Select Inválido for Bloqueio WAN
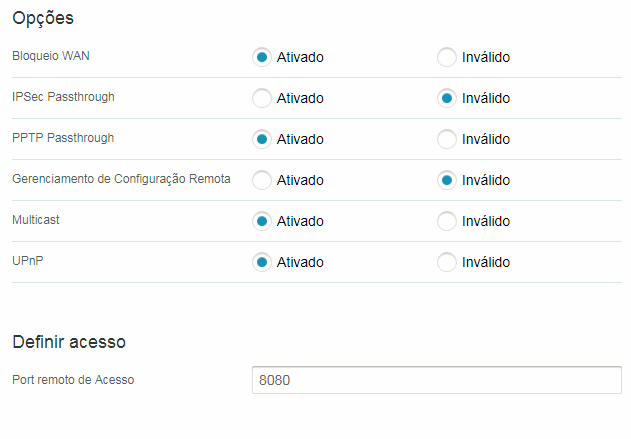The width and height of the screenshot is (631, 439). [447, 57]
